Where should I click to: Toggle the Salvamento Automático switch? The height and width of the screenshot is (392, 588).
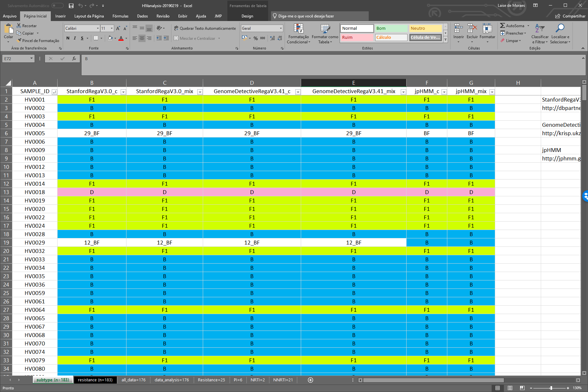pos(58,6)
